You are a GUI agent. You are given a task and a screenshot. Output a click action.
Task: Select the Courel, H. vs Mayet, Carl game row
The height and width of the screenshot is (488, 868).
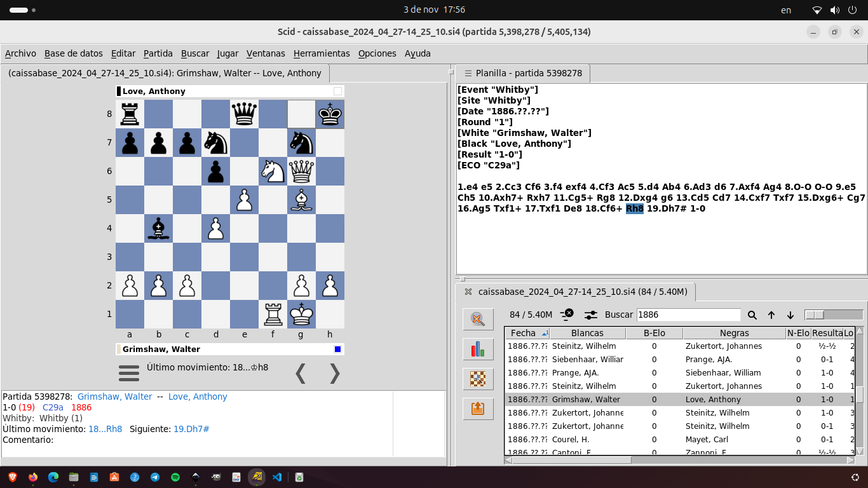point(680,440)
